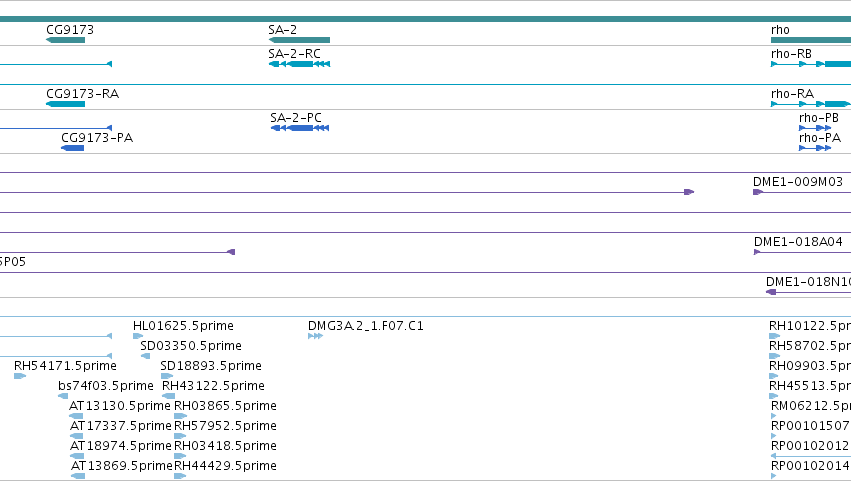This screenshot has width=851, height=481.
Task: Select the rho-PA protein glyph
Action: click(x=815, y=148)
